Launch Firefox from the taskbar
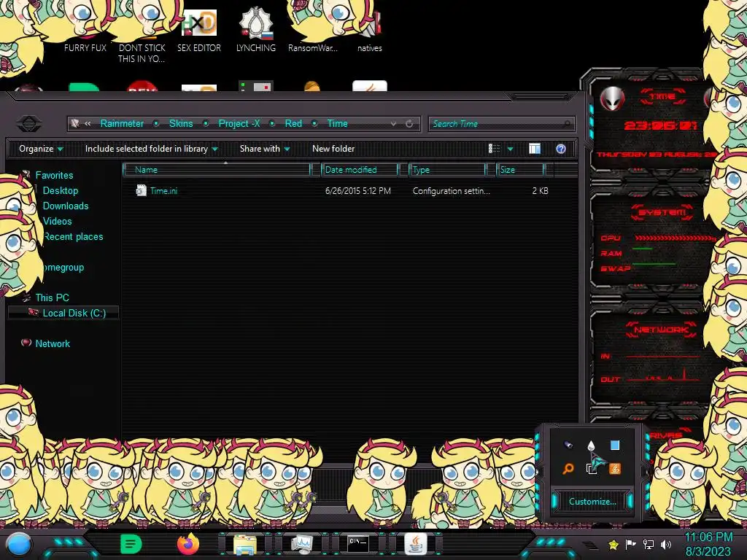The width and height of the screenshot is (747, 560). tap(187, 544)
